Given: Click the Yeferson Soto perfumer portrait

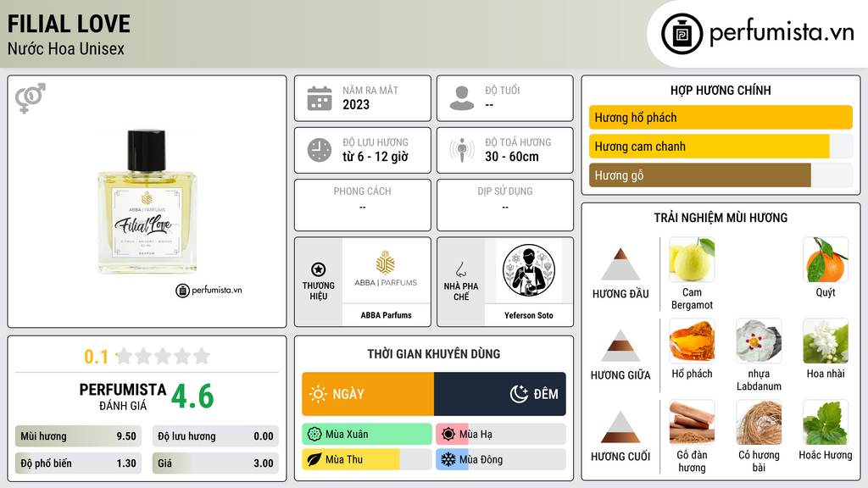Looking at the screenshot, I should [529, 270].
